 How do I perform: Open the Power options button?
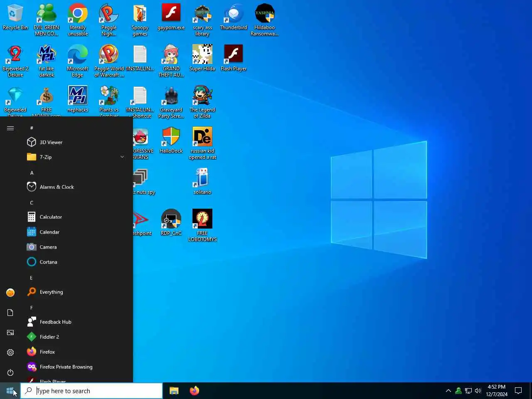tap(10, 372)
